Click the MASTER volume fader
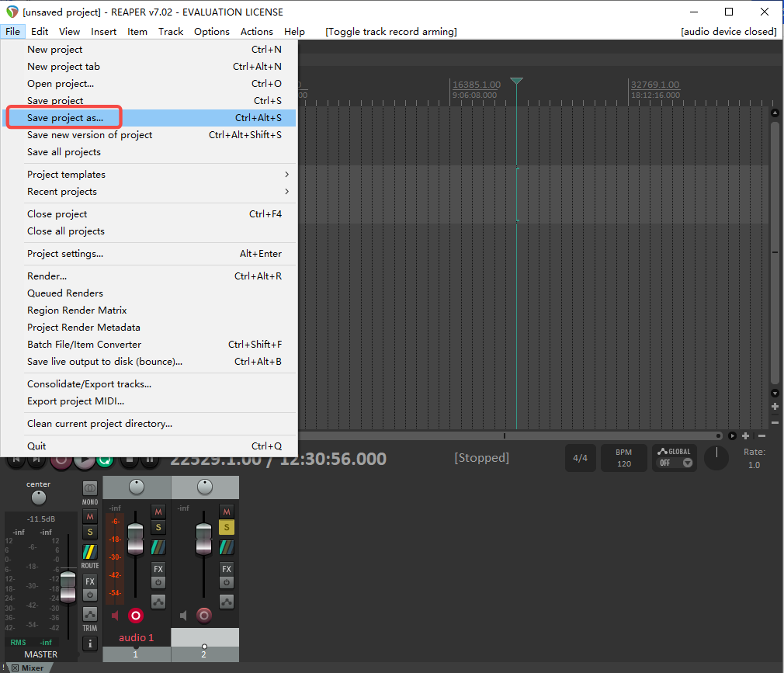784x673 pixels. coord(68,587)
